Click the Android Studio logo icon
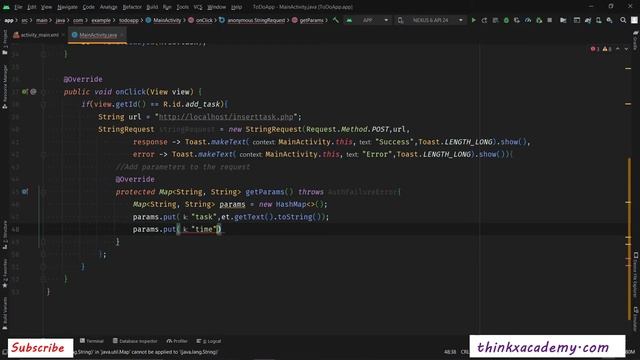640x360 pixels. [6, 7]
